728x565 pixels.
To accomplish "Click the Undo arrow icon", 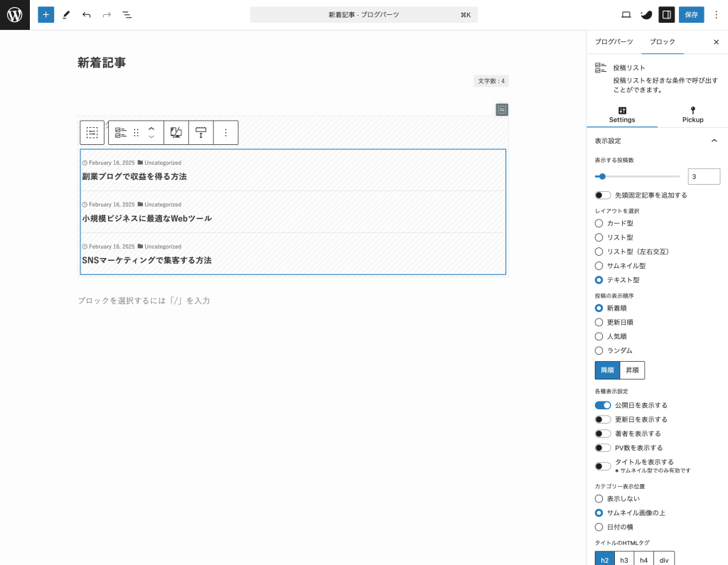I will coord(86,14).
